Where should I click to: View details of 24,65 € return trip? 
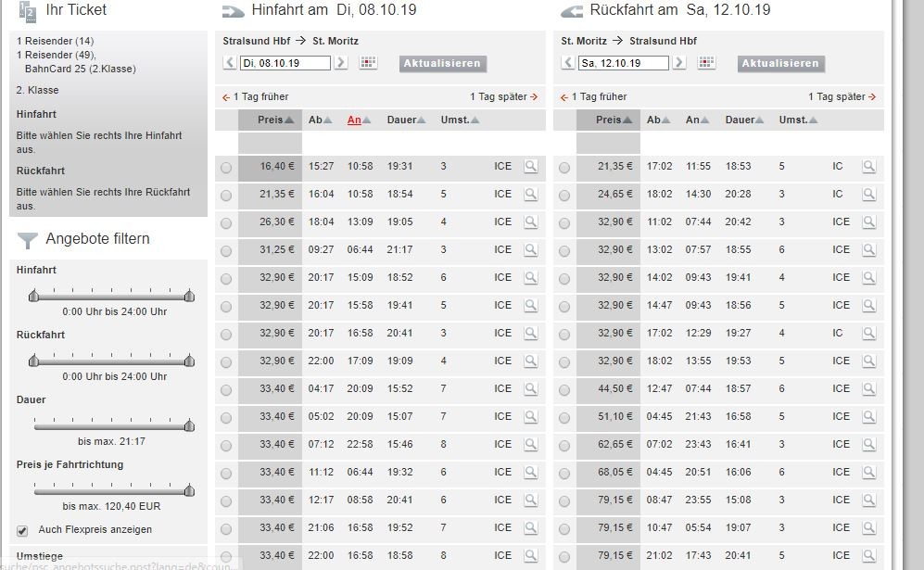[868, 195]
